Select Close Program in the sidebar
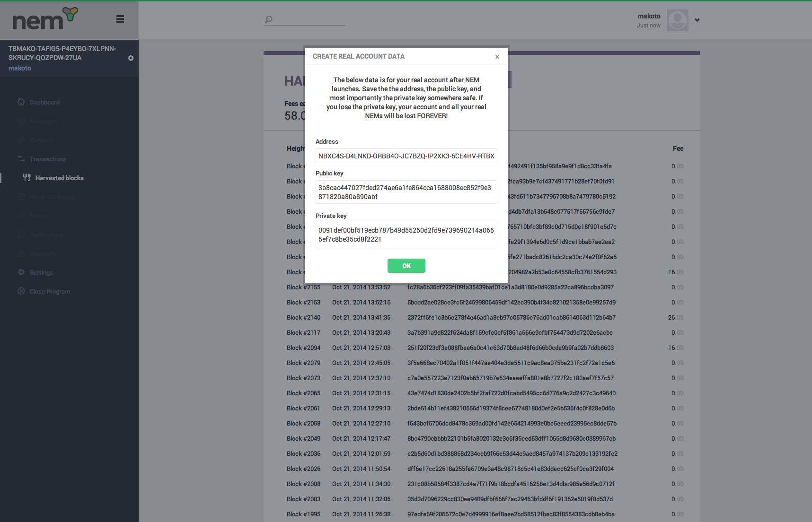Image resolution: width=812 pixels, height=522 pixels. pos(50,291)
